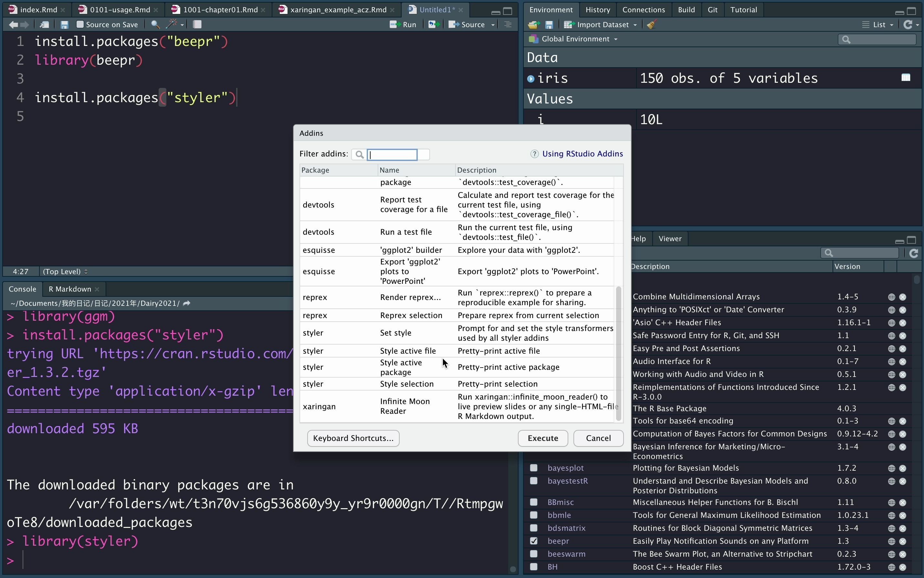This screenshot has width=924, height=578.
Task: Click the Filter addins text field
Action: (392, 155)
